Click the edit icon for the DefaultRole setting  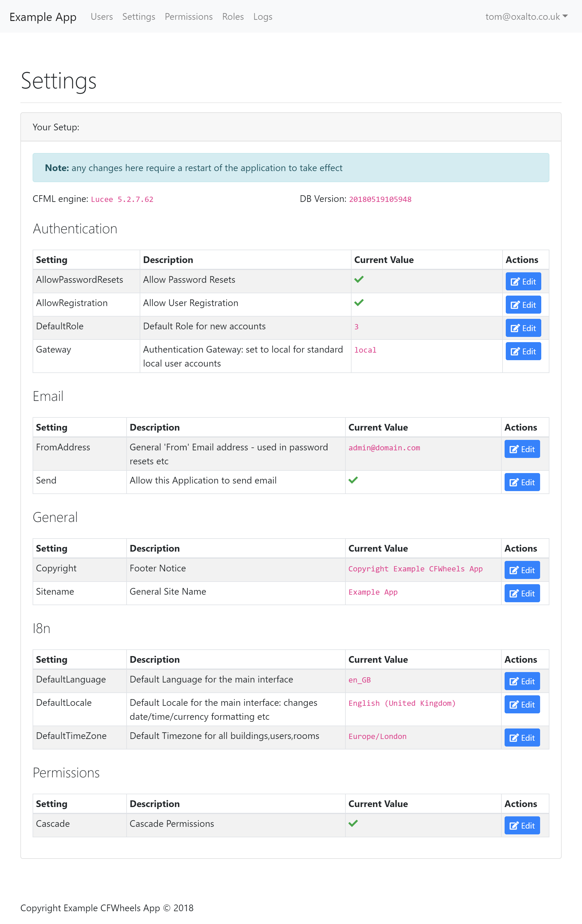[x=515, y=328]
